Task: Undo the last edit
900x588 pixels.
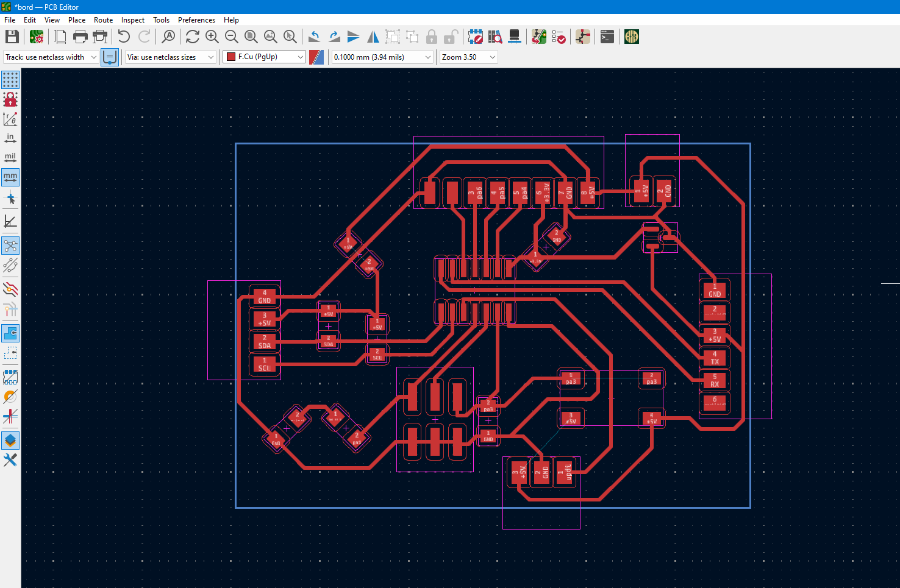Action: (124, 37)
